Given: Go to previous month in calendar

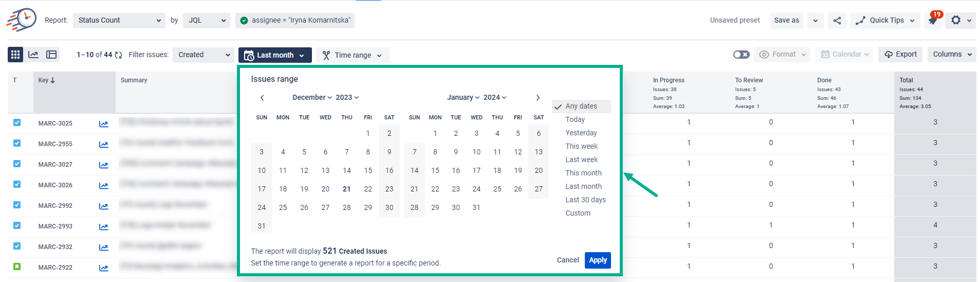Looking at the screenshot, I should [x=262, y=98].
